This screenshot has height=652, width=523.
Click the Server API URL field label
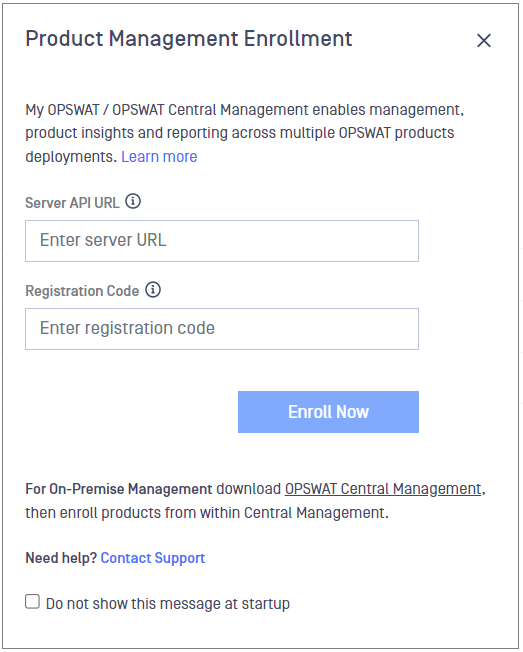(x=72, y=203)
